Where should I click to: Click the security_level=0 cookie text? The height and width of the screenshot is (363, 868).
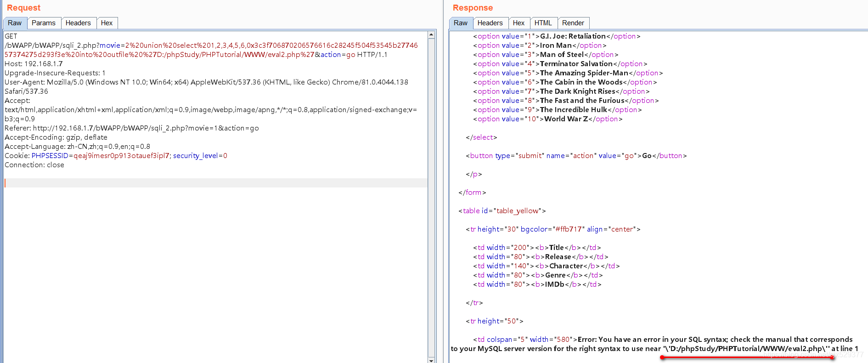coord(200,156)
